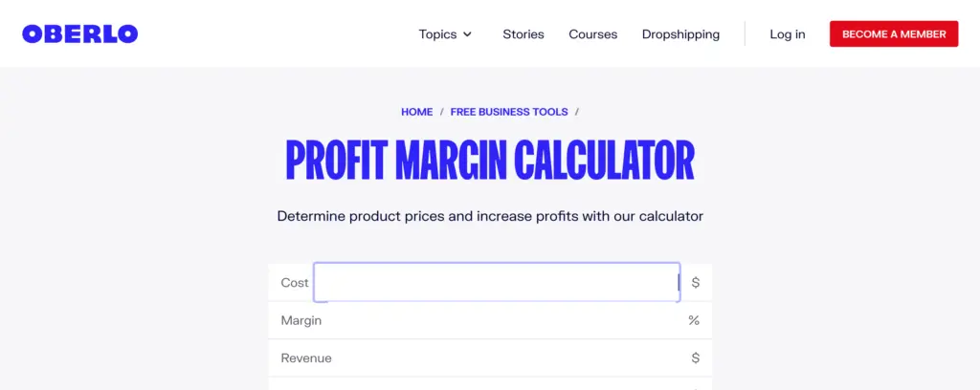Open Free Business Tools breadcrumb
This screenshot has width=980, height=390.
click(x=509, y=112)
